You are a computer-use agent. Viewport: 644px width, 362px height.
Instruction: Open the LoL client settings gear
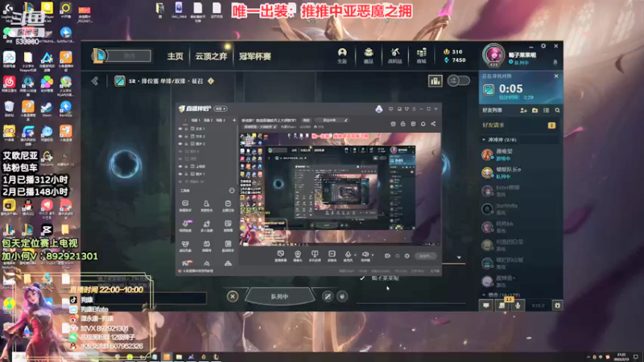(543, 46)
